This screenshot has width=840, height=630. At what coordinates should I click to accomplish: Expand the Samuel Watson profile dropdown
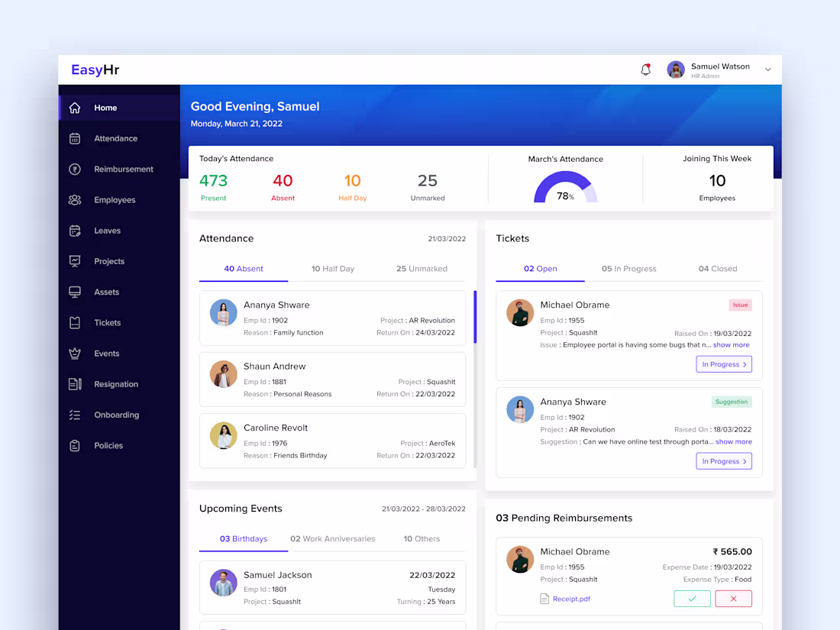point(767,69)
